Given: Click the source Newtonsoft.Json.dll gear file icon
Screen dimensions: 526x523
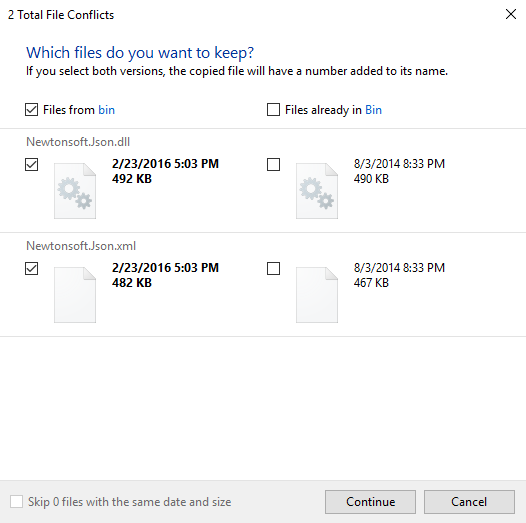Looking at the screenshot, I should (x=75, y=191).
